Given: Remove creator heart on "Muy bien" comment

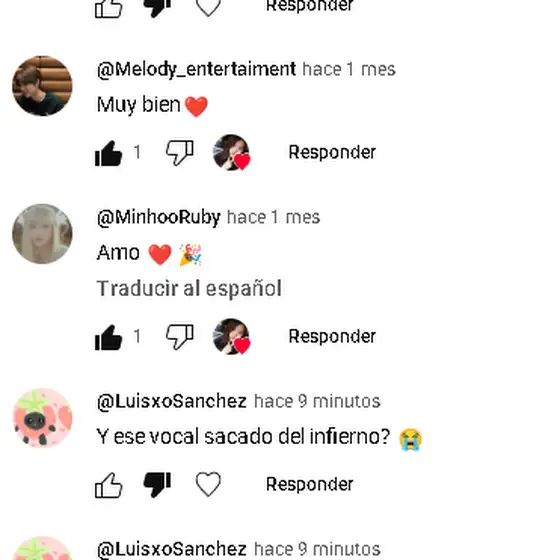Looking at the screenshot, I should (231, 152).
